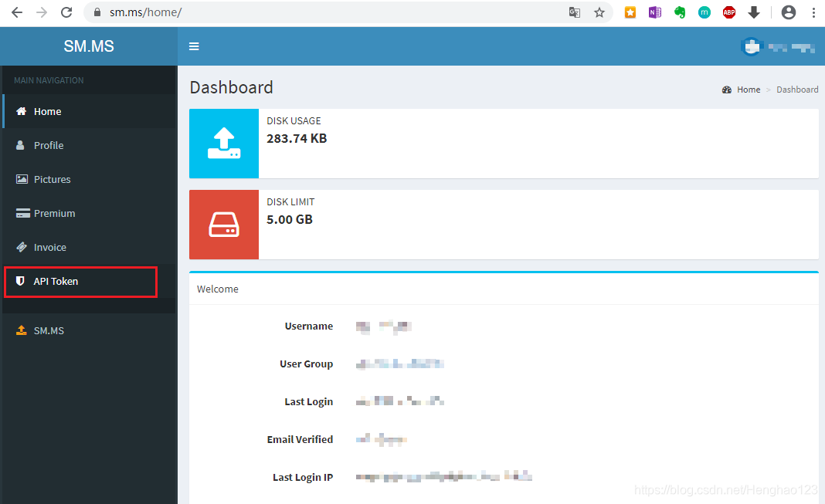The image size is (825, 504).
Task: Click the 283.74 KB disk usage value
Action: 297,138
